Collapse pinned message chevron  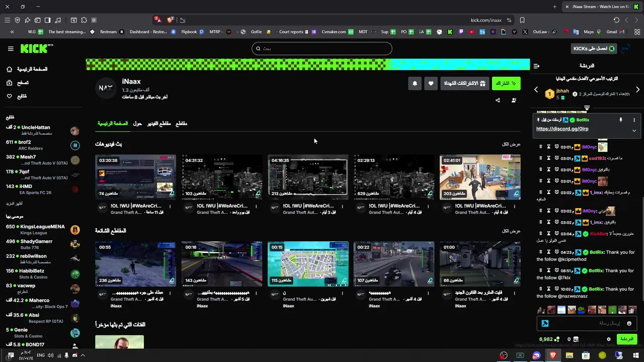pyautogui.click(x=634, y=131)
